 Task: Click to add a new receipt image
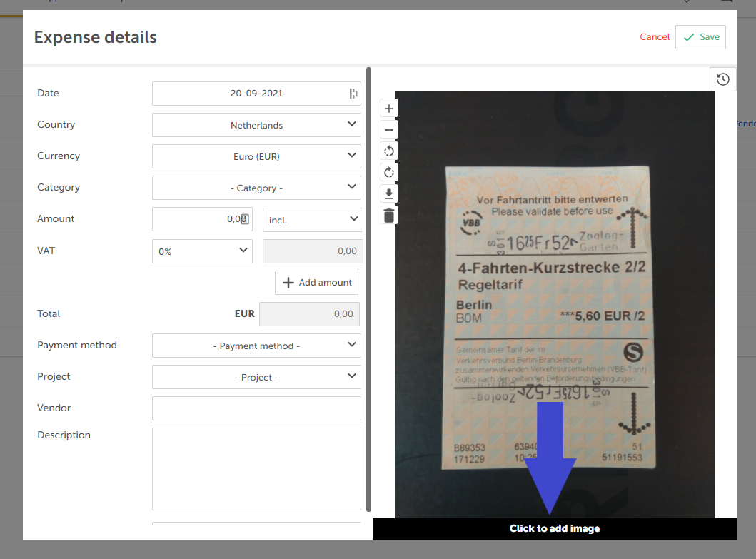pyautogui.click(x=555, y=528)
